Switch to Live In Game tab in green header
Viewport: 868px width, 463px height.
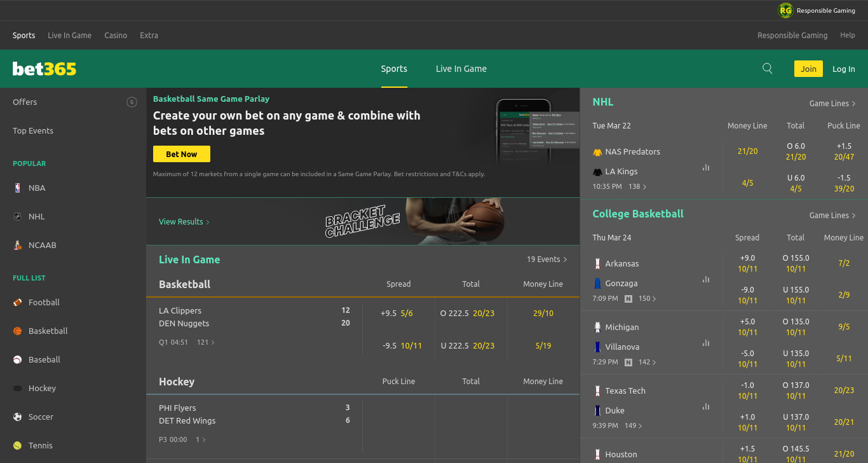461,69
